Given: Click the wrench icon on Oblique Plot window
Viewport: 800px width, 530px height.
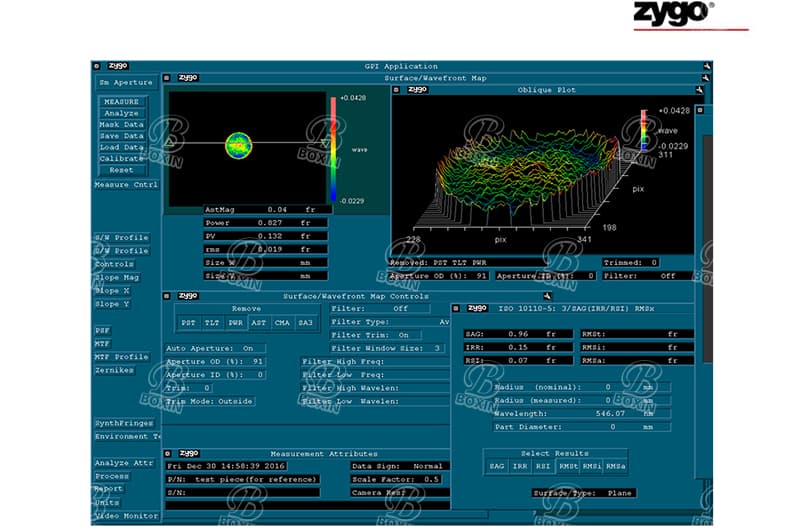Looking at the screenshot, I should coord(699,90).
